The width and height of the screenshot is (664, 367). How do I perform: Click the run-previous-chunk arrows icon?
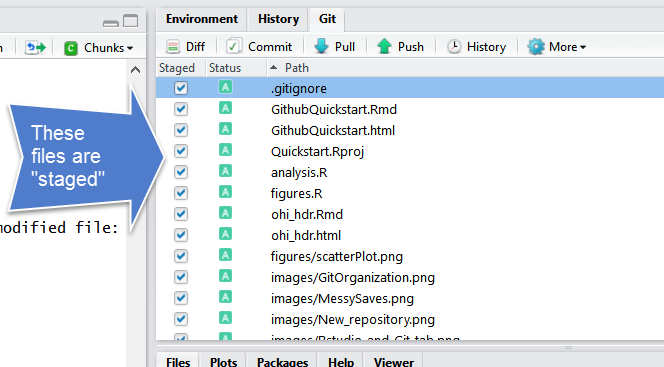35,47
